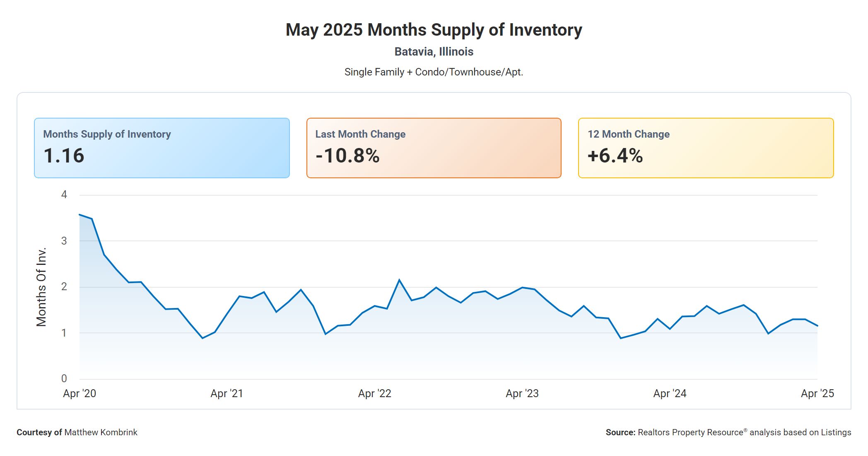Click the +6.4% change value
The image size is (868, 456).
tap(615, 156)
